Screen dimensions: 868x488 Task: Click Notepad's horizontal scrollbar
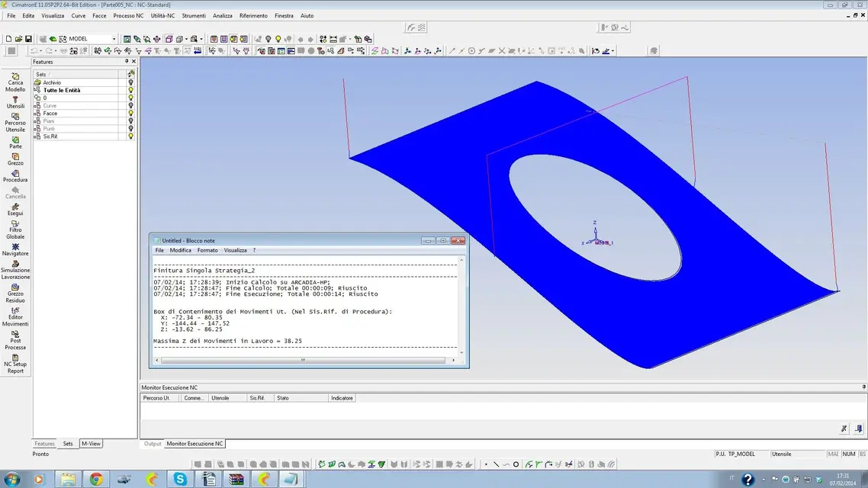tap(303, 360)
